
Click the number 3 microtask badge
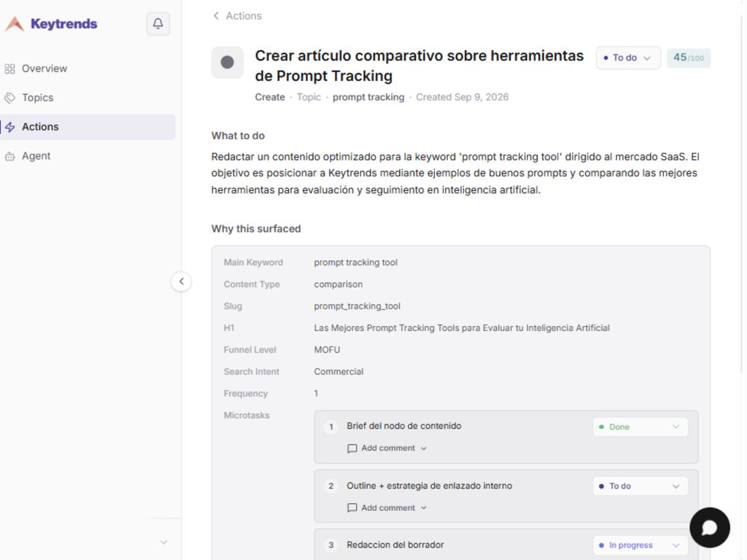coord(331,545)
